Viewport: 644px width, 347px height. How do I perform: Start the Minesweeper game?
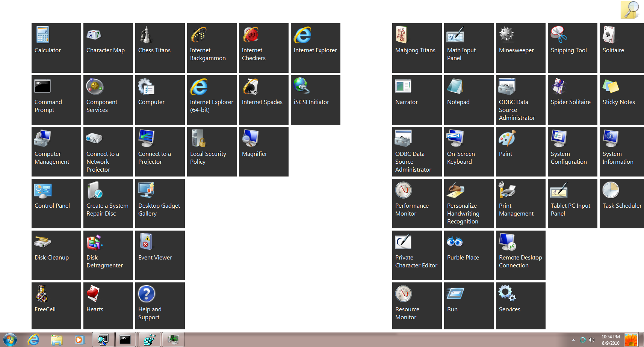tap(520, 48)
